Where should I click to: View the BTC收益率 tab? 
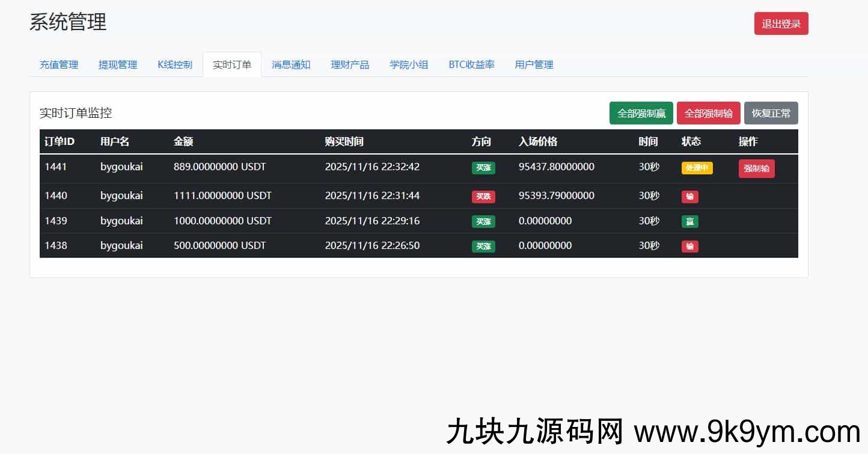pyautogui.click(x=471, y=64)
